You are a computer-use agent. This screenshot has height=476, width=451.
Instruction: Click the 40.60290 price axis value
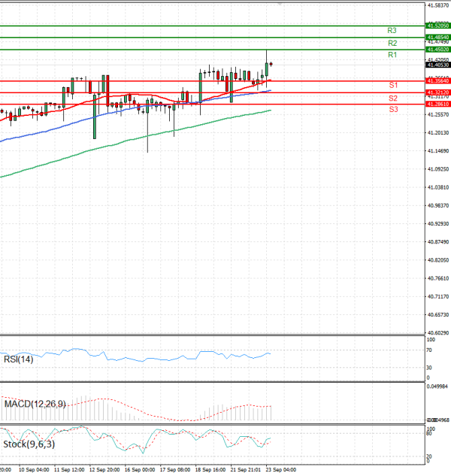438,333
